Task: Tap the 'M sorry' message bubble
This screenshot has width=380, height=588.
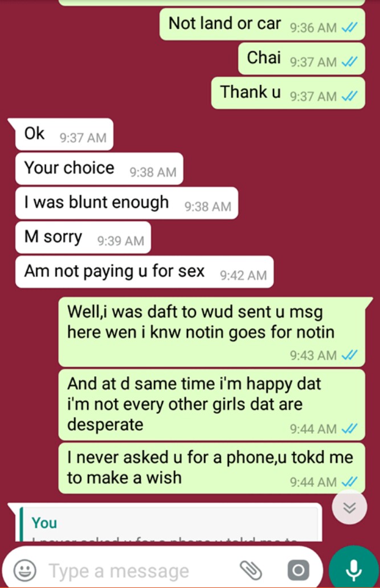Action: click(x=83, y=237)
